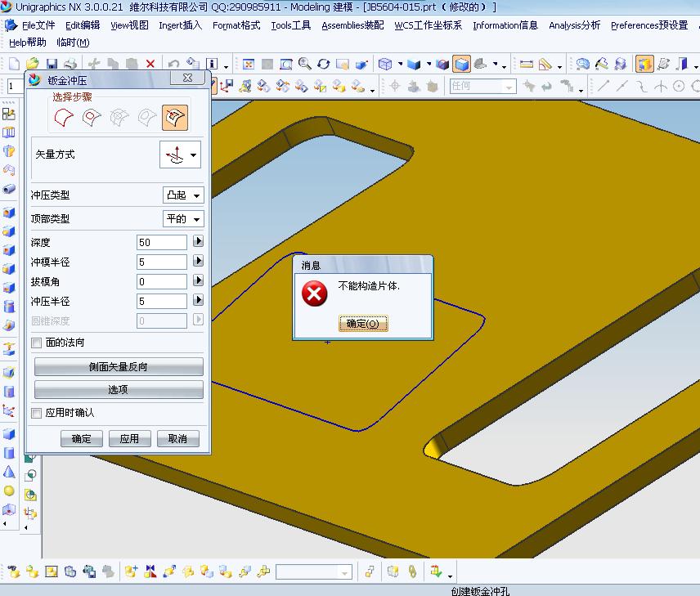Select the Rotate view tool
The height and width of the screenshot is (596, 700).
pyautogui.click(x=324, y=64)
